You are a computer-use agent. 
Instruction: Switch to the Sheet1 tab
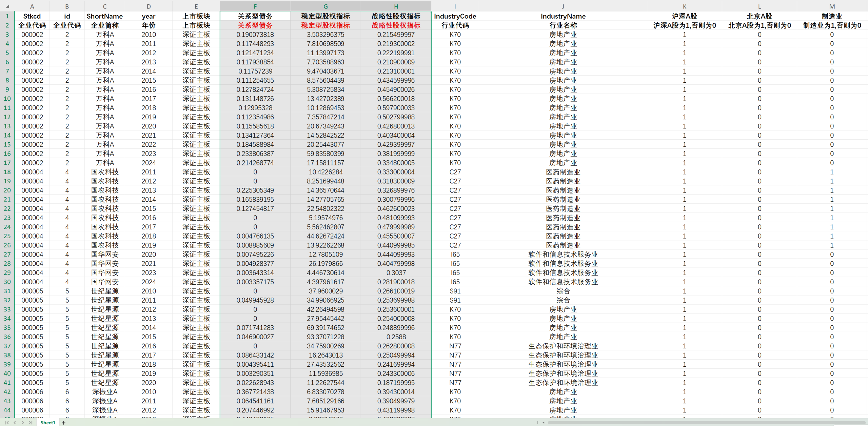coord(48,423)
